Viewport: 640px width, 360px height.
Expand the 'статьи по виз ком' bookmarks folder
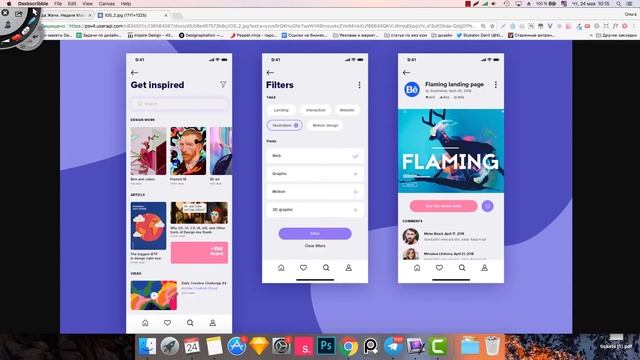pos(406,36)
